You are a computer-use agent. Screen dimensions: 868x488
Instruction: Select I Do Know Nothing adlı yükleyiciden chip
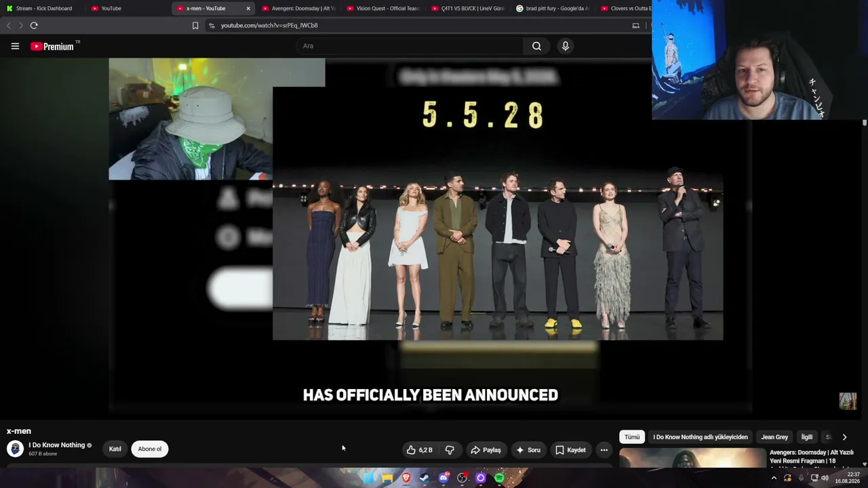pos(701,437)
